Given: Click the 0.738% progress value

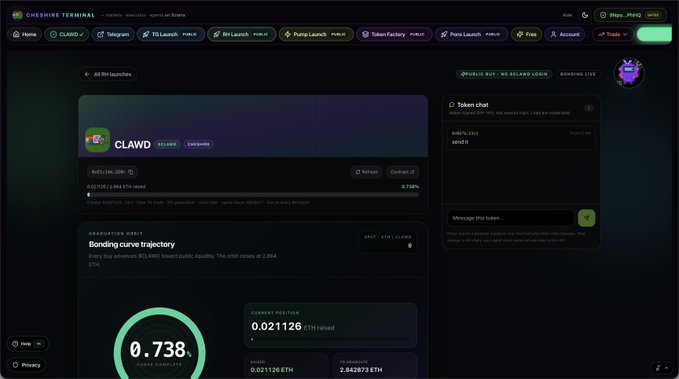Looking at the screenshot, I should (x=410, y=187).
